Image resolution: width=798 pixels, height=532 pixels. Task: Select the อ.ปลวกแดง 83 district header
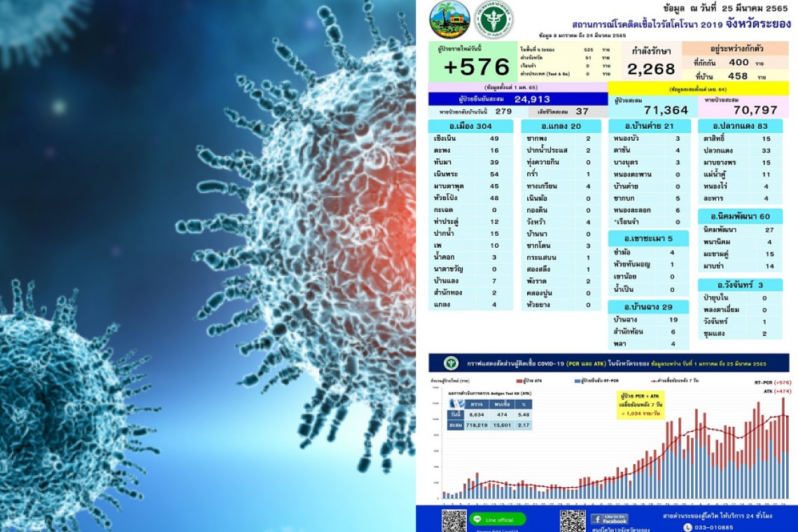(x=739, y=126)
